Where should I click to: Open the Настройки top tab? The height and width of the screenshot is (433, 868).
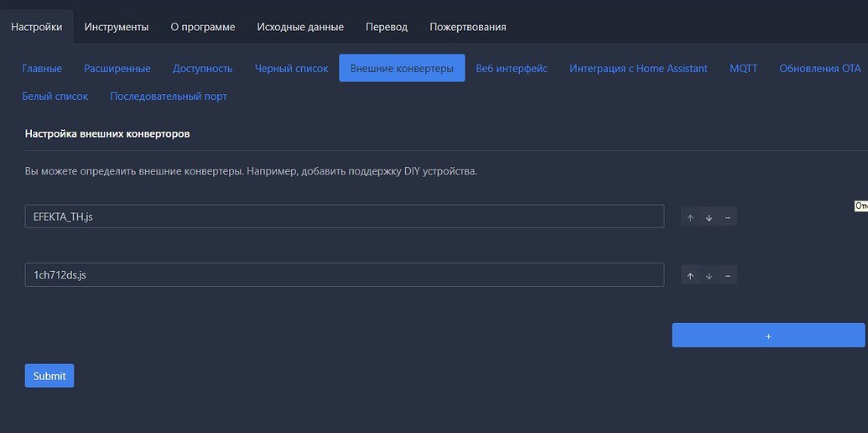(37, 27)
